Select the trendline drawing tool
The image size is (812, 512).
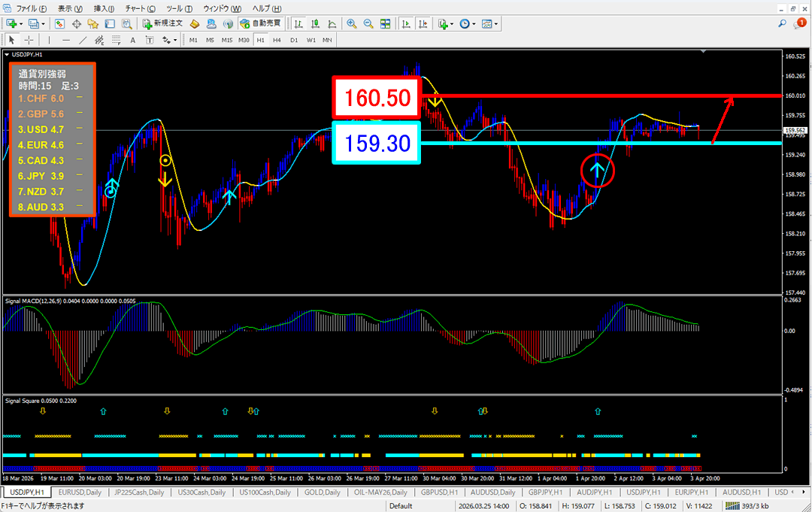pos(83,40)
